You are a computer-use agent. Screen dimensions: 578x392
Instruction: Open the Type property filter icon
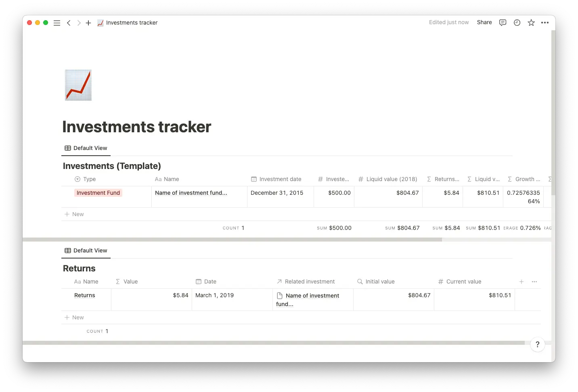click(x=77, y=179)
